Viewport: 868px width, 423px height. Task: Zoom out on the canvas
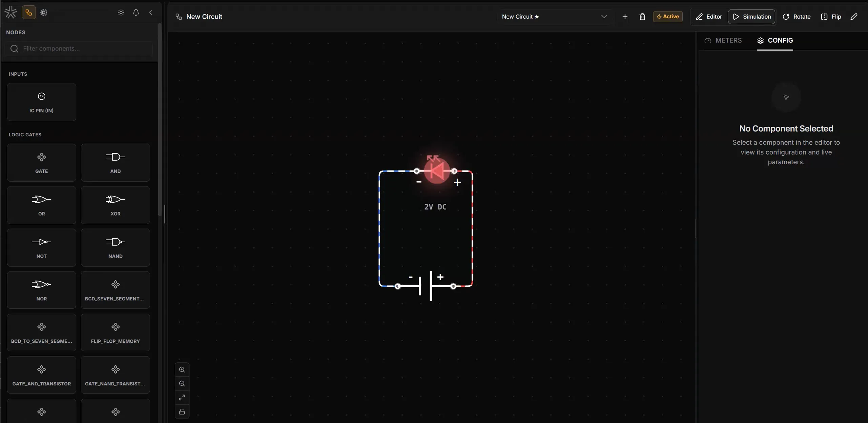(x=182, y=384)
